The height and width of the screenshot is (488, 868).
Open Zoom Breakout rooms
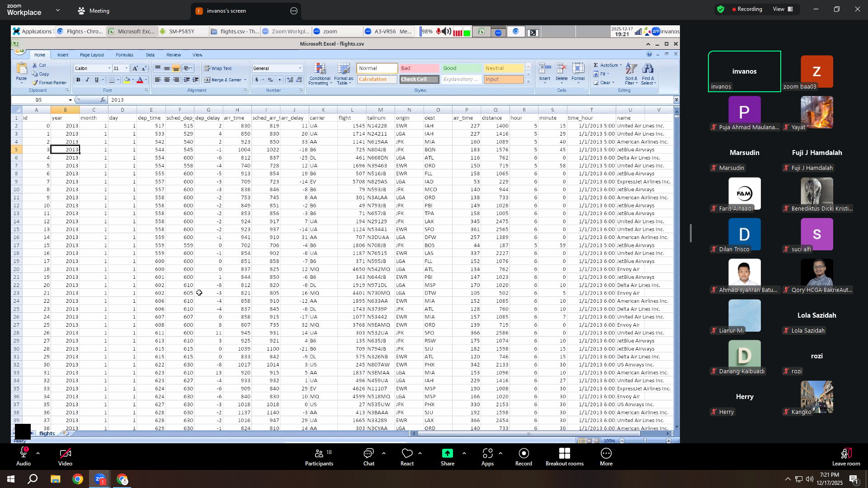click(x=565, y=457)
